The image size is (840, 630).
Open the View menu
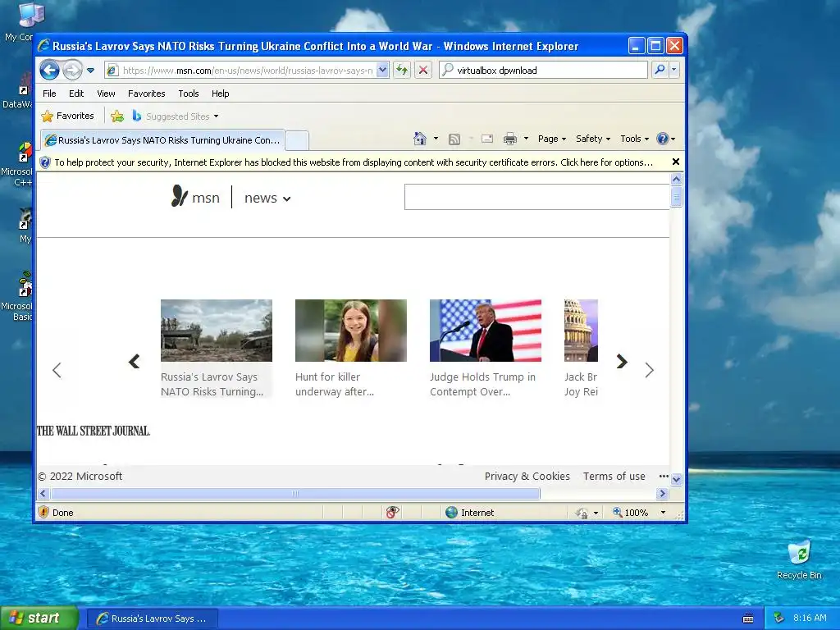point(106,94)
